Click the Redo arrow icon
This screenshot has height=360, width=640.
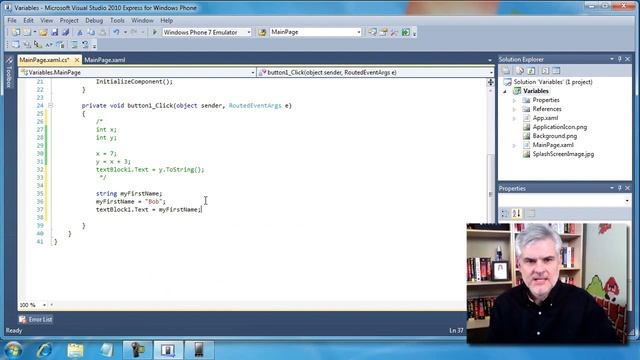[134, 32]
